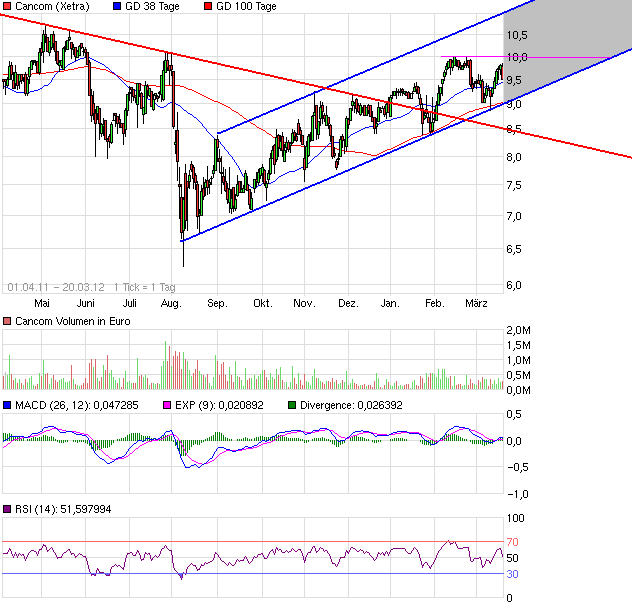Image resolution: width=632 pixels, height=606 pixels.
Task: Click the green Divergence legend swatch
Action: [292, 405]
